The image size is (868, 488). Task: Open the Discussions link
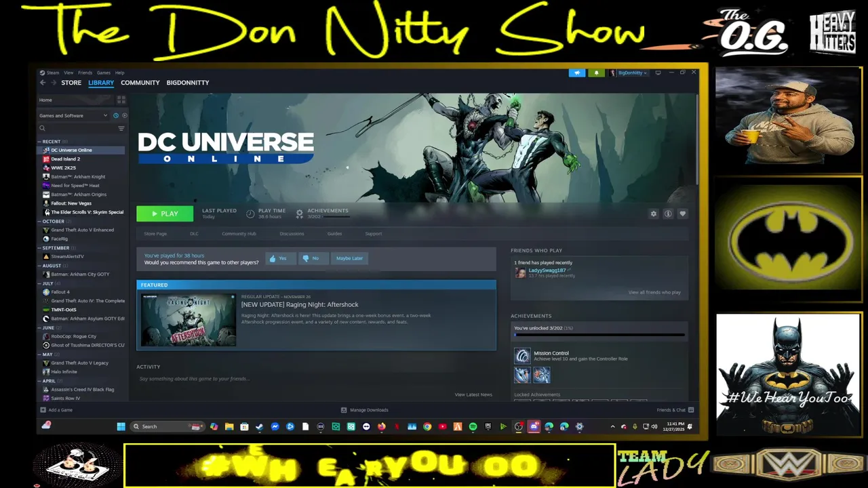[292, 234]
